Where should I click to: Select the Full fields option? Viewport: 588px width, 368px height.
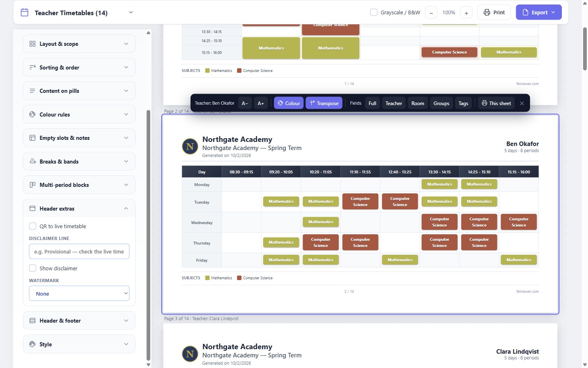tap(372, 103)
